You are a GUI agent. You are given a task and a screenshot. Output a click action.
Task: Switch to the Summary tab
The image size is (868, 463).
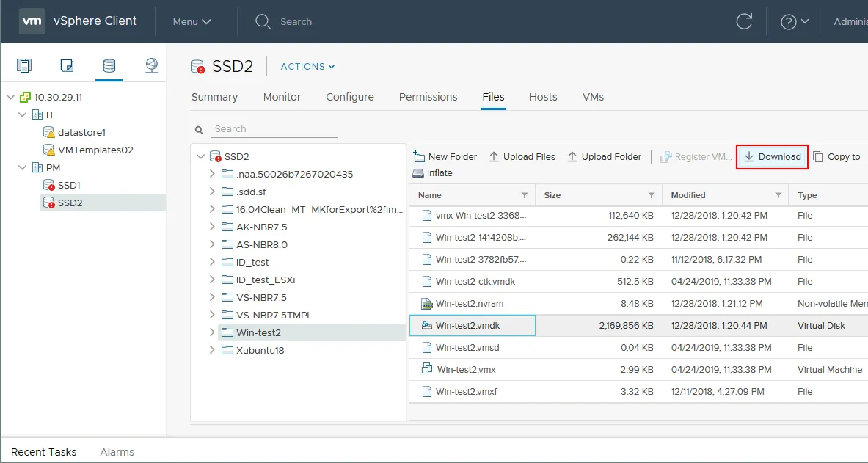[214, 97]
